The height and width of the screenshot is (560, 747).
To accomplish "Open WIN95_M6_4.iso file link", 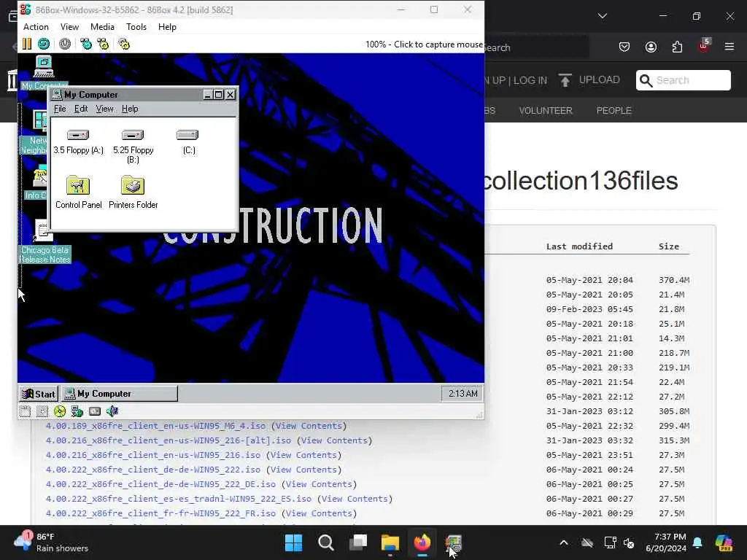I will point(156,426).
